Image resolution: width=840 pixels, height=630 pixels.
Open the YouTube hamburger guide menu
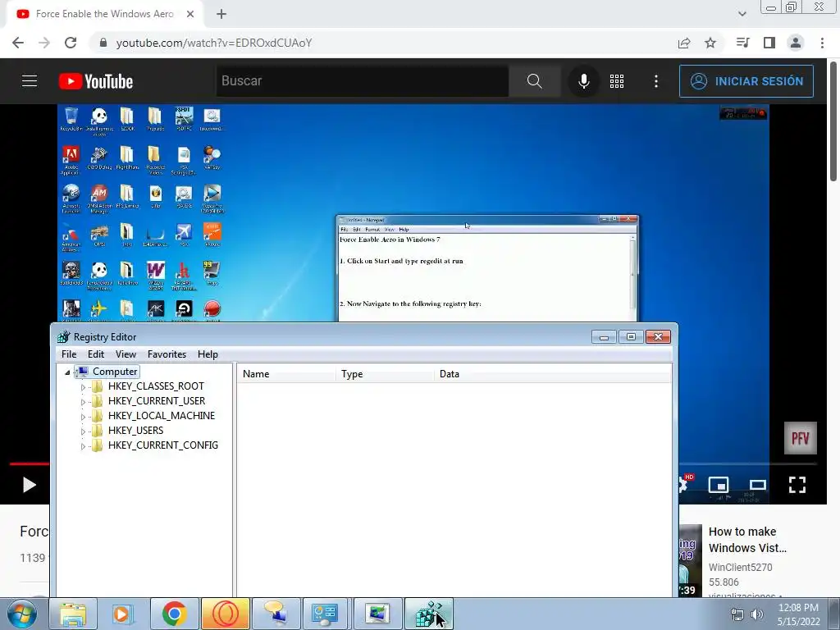[30, 81]
